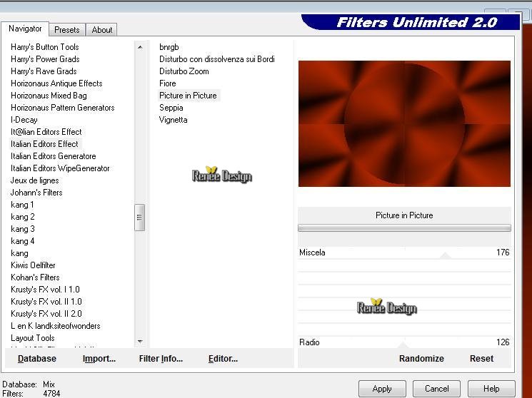This screenshot has width=532, height=398.
Task: Select Harry's Power Grads category
Action: 45,59
